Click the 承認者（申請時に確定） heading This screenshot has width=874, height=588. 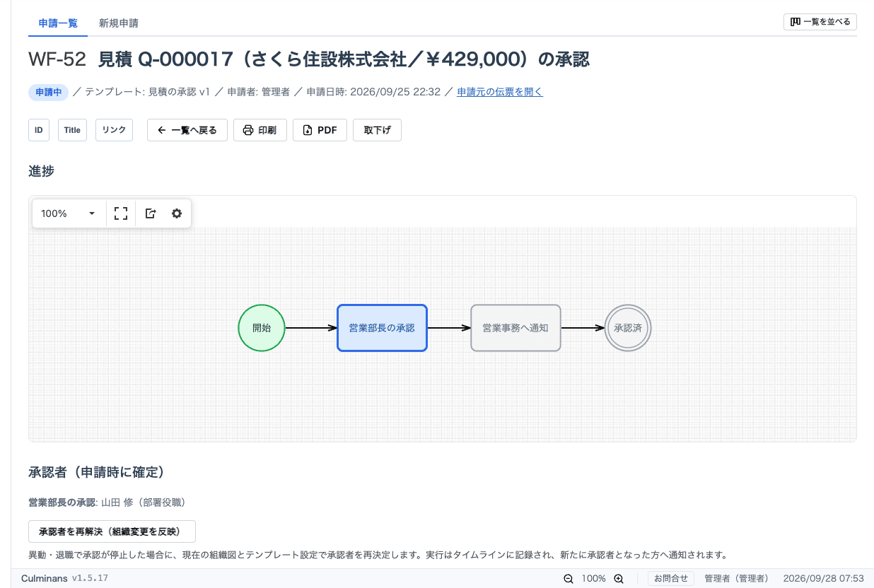coord(96,471)
